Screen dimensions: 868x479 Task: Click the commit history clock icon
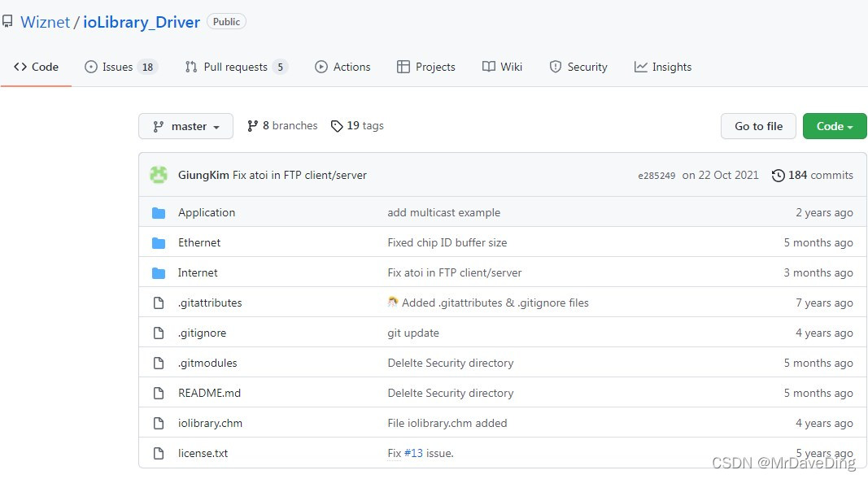tap(778, 176)
